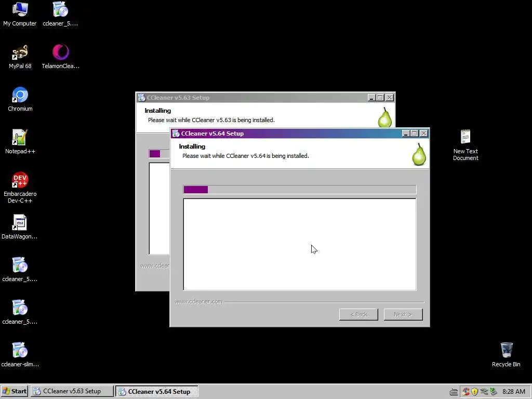Click the pear logo in v5.63 Setup
This screenshot has width=532, height=399.
(x=385, y=117)
